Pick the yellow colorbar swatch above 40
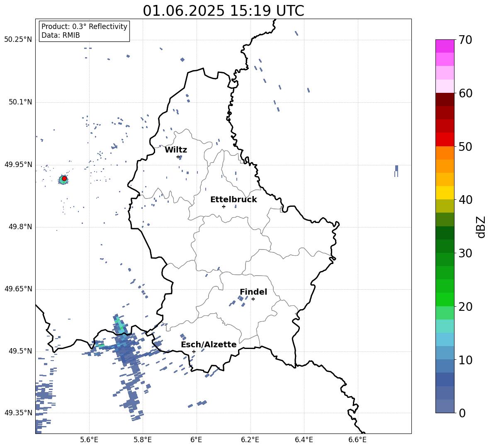Image resolution: width=491 pixels, height=448 pixels. click(x=445, y=193)
